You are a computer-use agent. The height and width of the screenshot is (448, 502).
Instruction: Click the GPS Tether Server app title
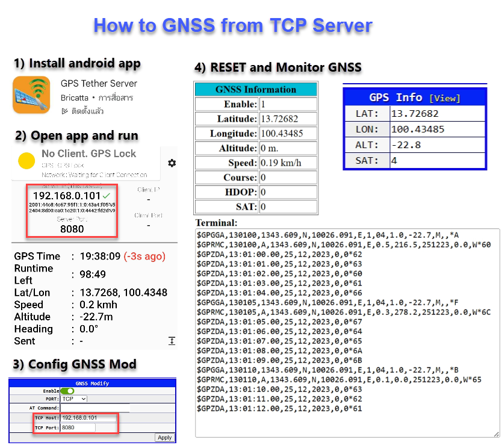click(99, 83)
